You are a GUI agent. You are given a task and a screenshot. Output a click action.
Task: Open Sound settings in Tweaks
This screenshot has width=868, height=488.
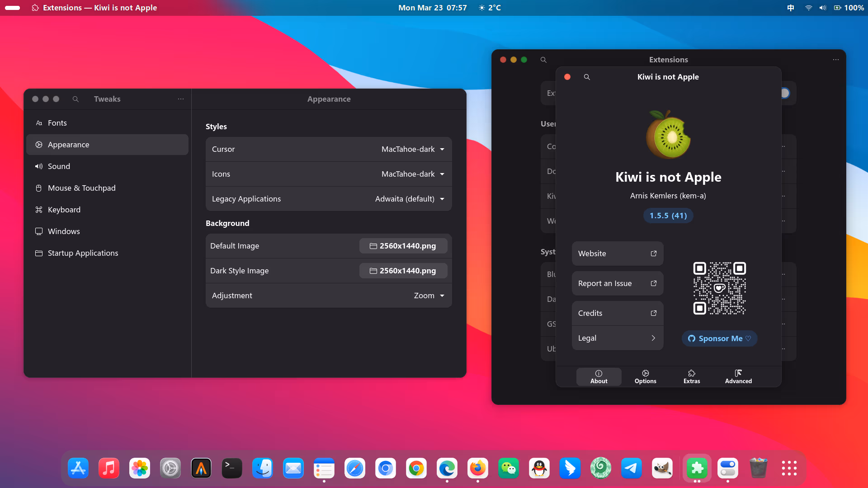pos(107,166)
